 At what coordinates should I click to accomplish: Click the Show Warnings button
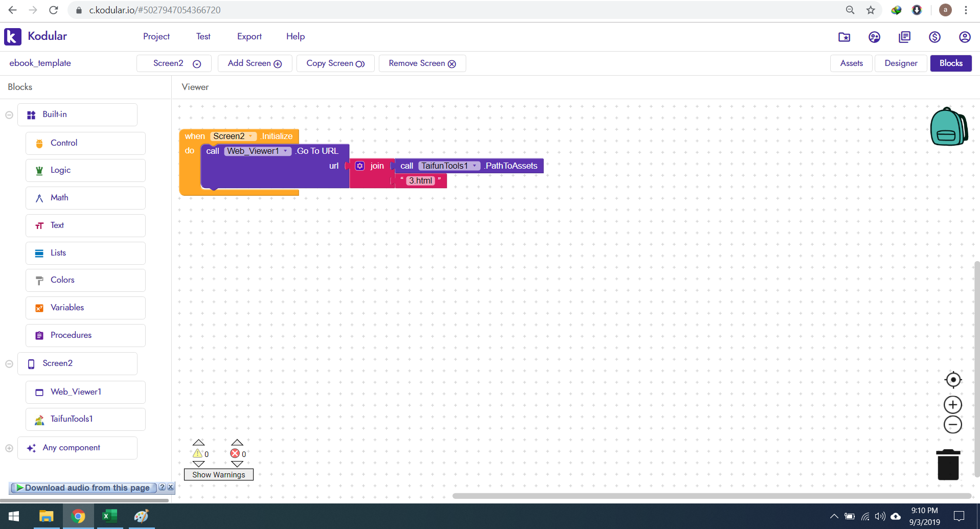click(x=218, y=474)
